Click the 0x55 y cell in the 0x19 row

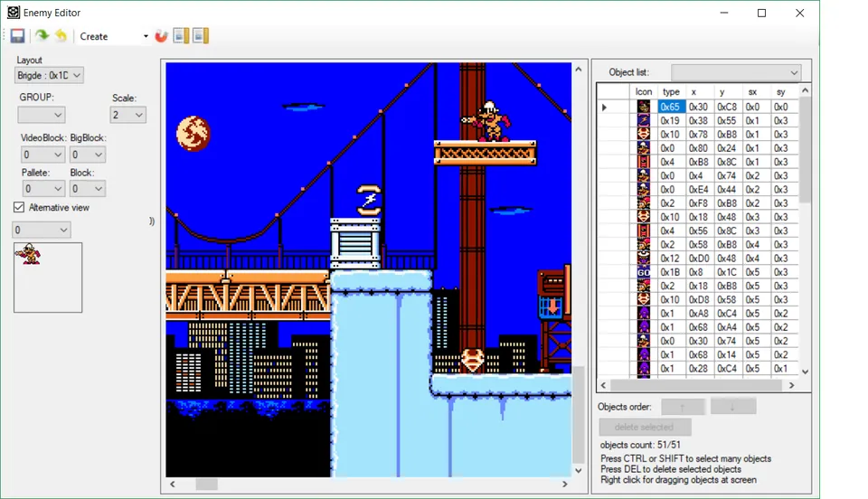(x=727, y=120)
